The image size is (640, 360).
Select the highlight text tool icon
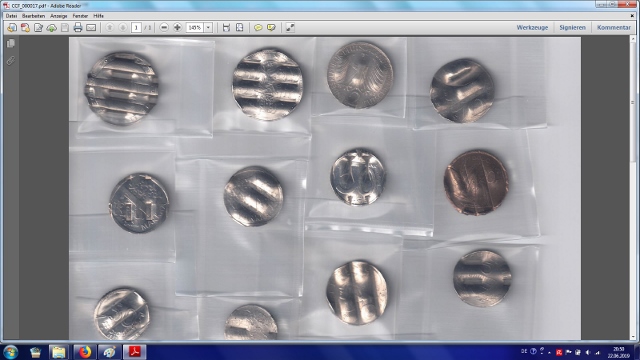tap(271, 28)
